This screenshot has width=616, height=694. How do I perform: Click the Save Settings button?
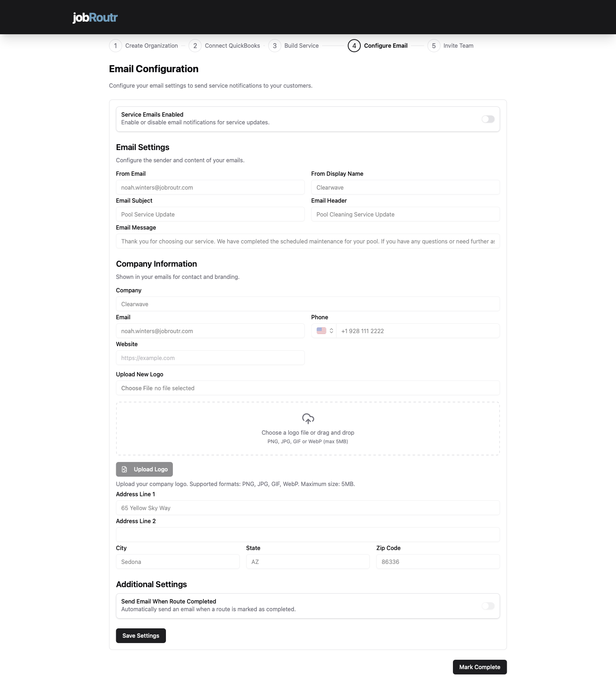click(141, 635)
